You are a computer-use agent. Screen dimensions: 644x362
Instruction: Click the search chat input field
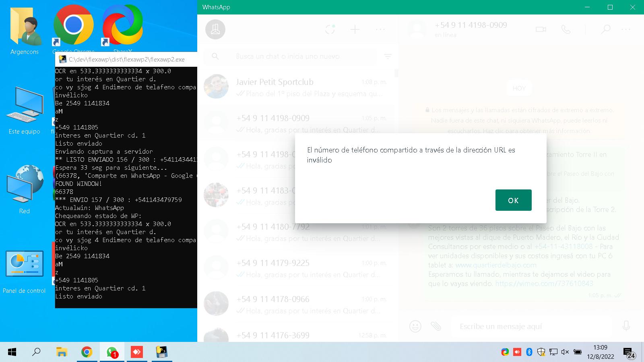[290, 56]
